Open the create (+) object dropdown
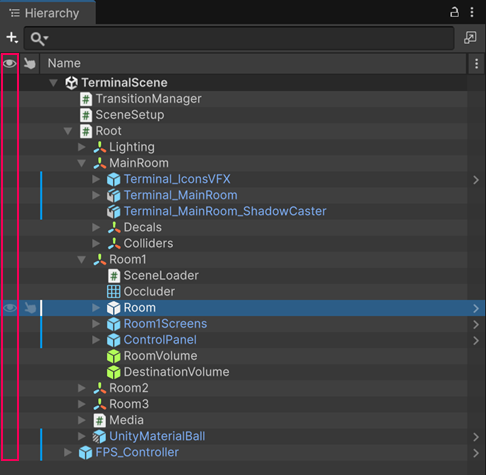Viewport: 486px width, 475px height. (x=12, y=38)
